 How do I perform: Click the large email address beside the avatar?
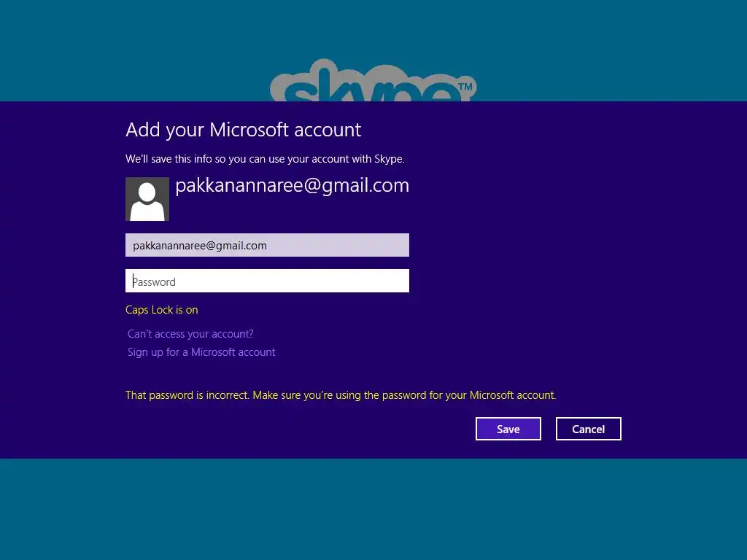coord(292,186)
